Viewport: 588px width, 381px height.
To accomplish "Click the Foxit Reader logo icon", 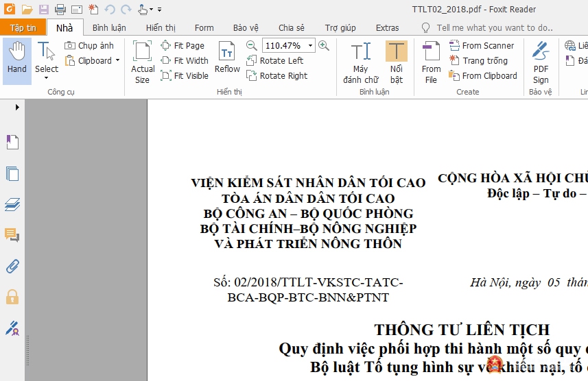I will coord(10,9).
